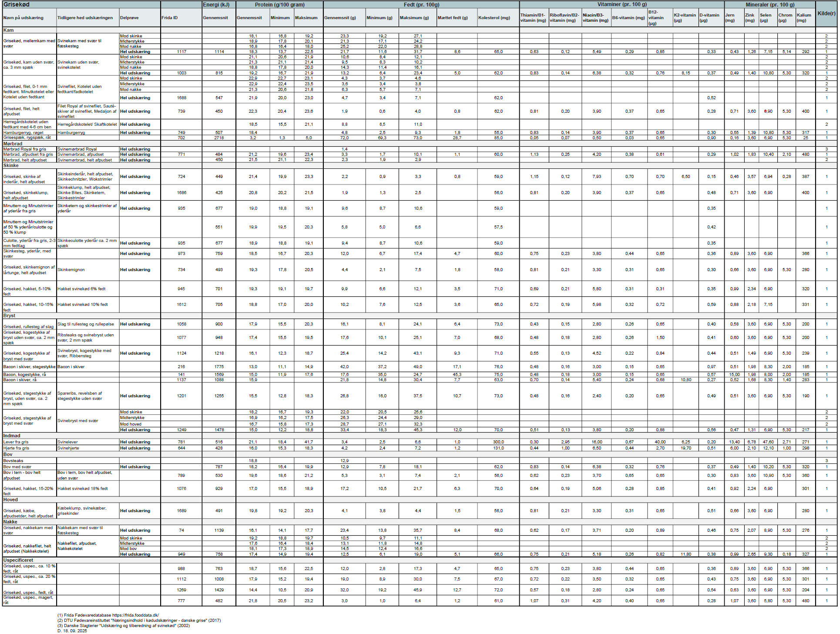Select the Kolesterol (mg) column header
The width and height of the screenshot is (840, 634).
tap(494, 18)
